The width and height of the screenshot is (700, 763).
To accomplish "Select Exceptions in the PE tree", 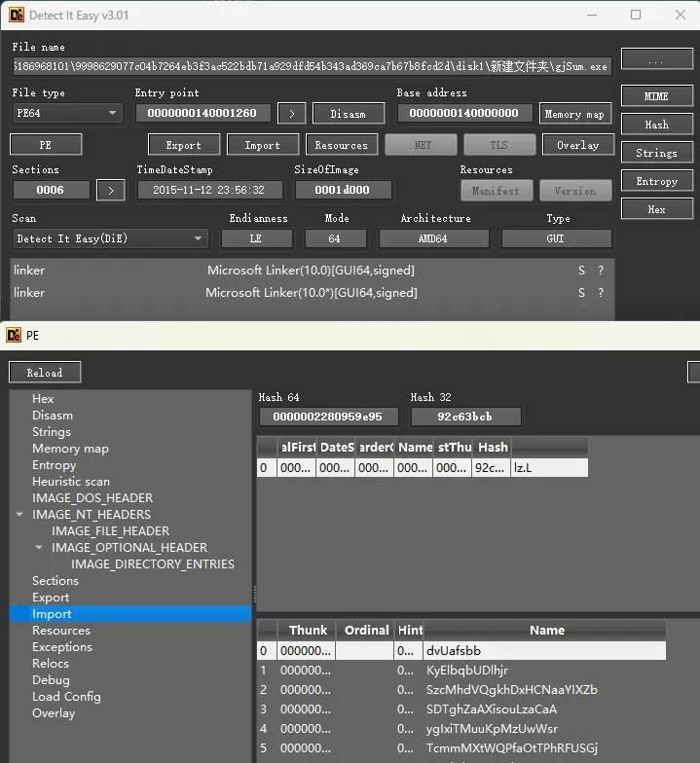I will (x=62, y=646).
